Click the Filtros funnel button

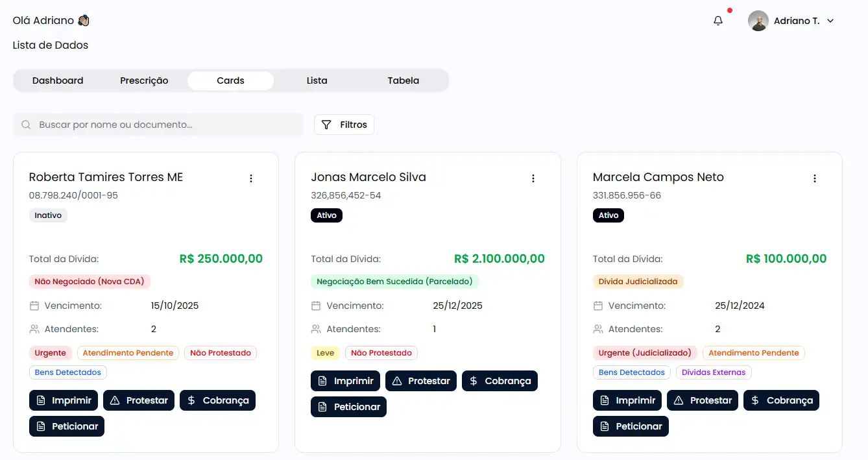click(x=344, y=125)
